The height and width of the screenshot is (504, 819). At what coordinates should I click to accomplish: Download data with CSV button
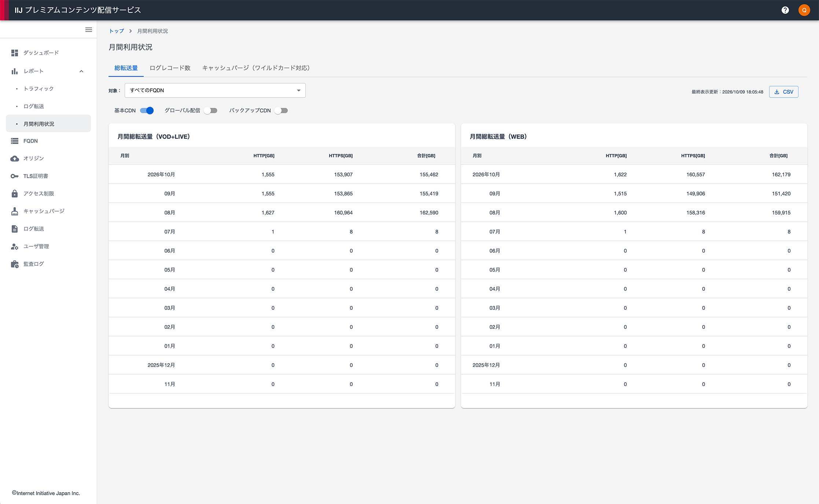tap(783, 92)
